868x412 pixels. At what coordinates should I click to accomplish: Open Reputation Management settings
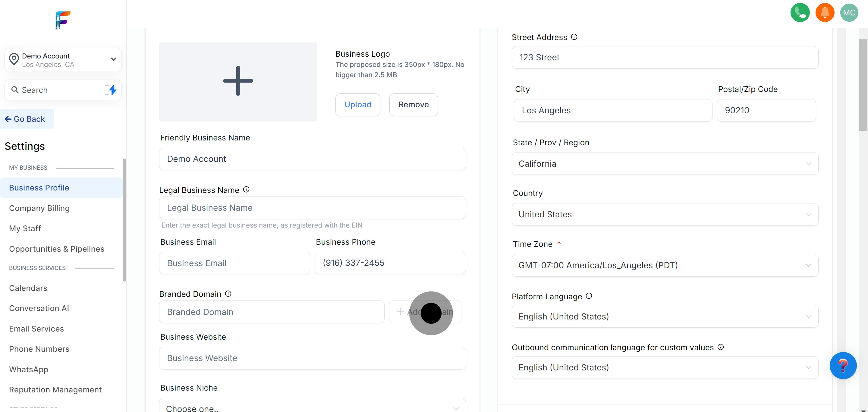click(x=55, y=390)
